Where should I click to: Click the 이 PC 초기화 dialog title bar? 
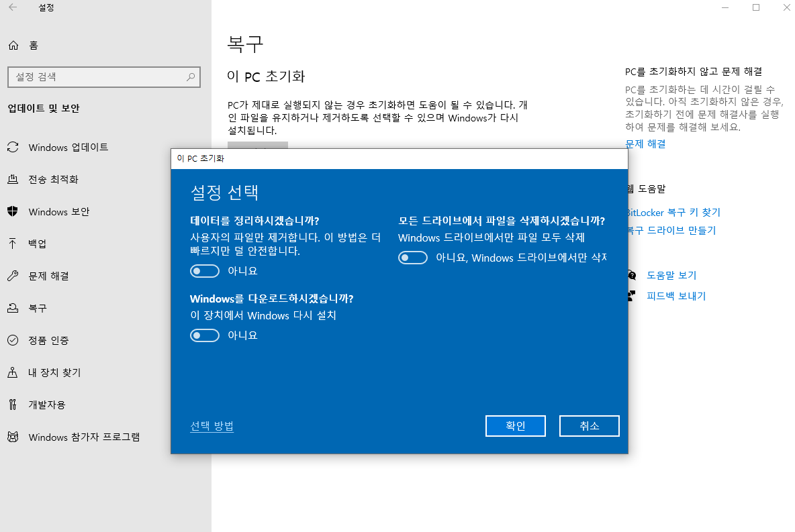click(400, 158)
